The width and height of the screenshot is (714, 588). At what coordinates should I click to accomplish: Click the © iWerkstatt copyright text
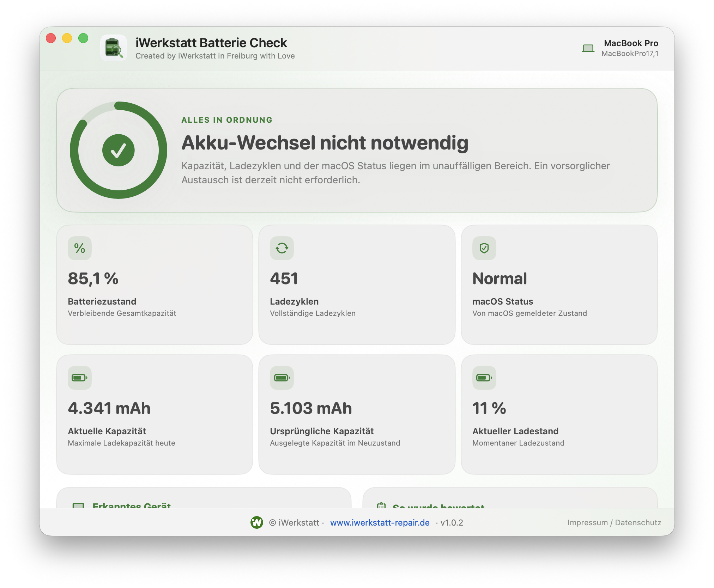294,522
